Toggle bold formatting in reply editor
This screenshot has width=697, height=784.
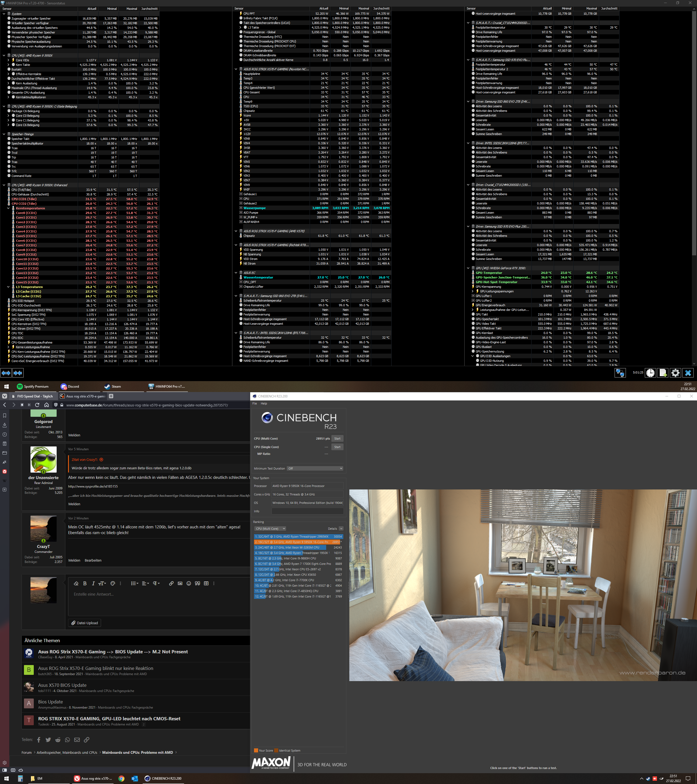tap(85, 583)
